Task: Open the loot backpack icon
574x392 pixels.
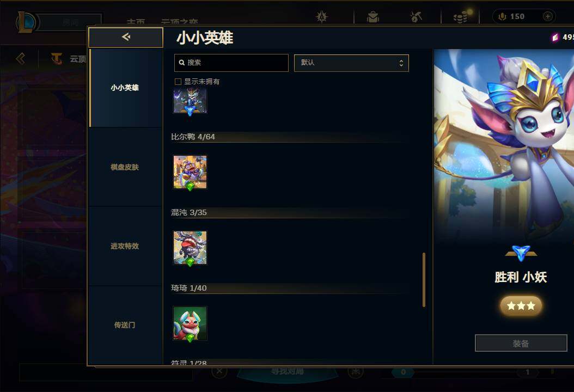Action: (373, 17)
